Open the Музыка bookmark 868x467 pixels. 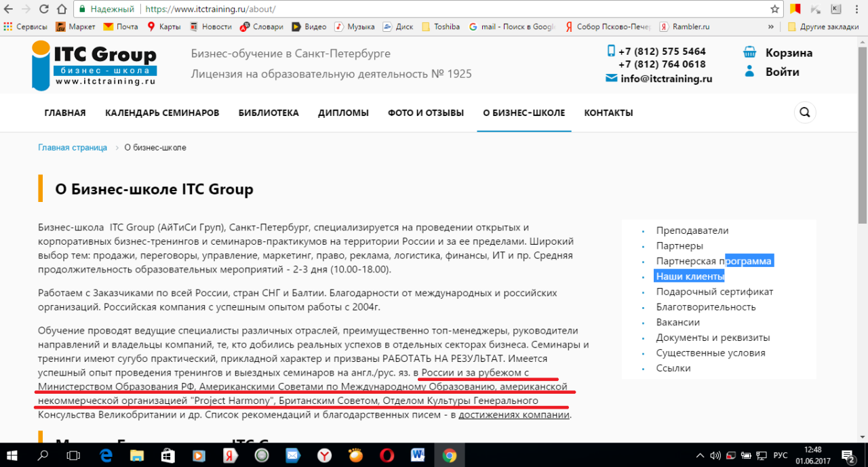tap(355, 27)
